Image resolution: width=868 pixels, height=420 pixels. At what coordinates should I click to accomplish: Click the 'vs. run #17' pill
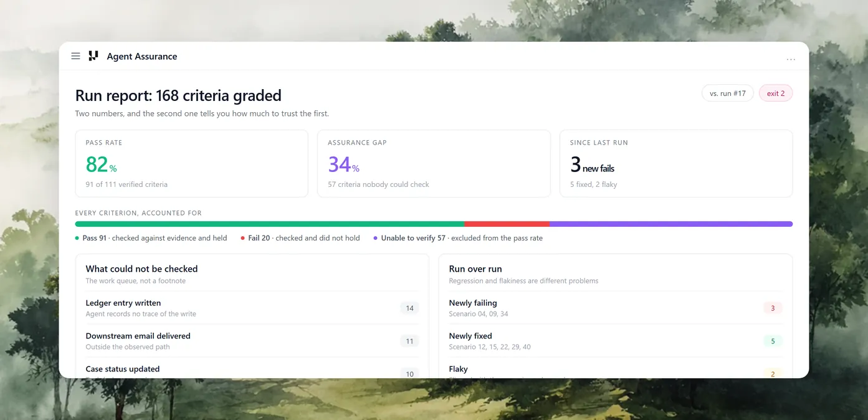pyautogui.click(x=727, y=93)
